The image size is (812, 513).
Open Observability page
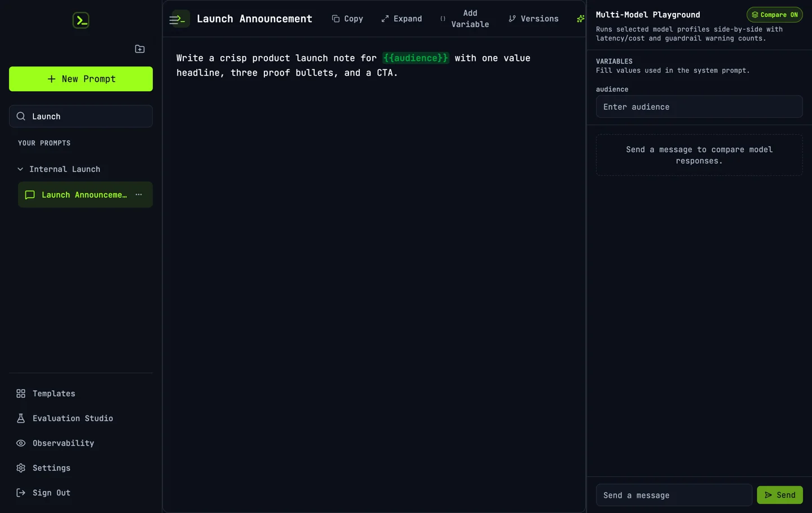point(81,443)
